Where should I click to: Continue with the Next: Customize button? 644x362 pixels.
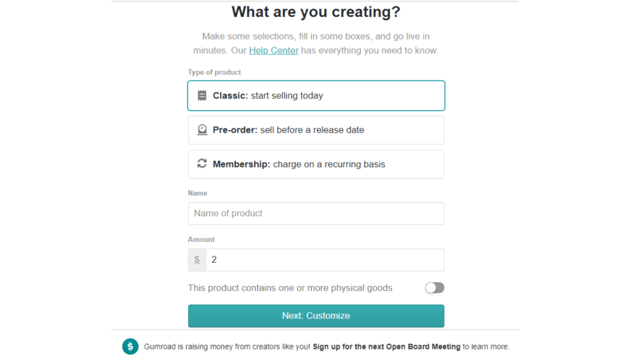tap(316, 315)
